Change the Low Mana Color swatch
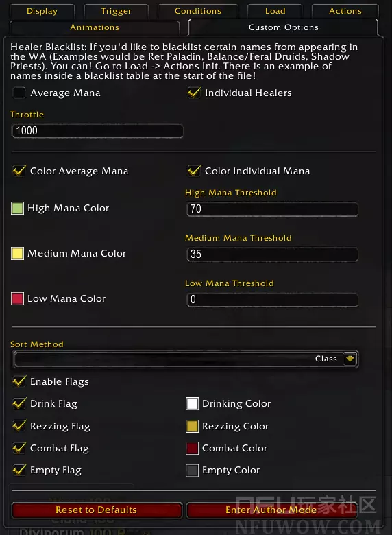The height and width of the screenshot is (535, 392). coord(17,299)
